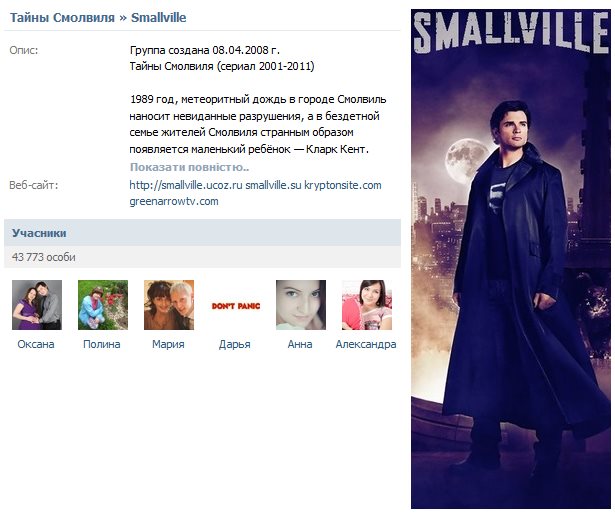Click the name link Оксана
The height and width of the screenshot is (517, 615).
[x=36, y=344]
